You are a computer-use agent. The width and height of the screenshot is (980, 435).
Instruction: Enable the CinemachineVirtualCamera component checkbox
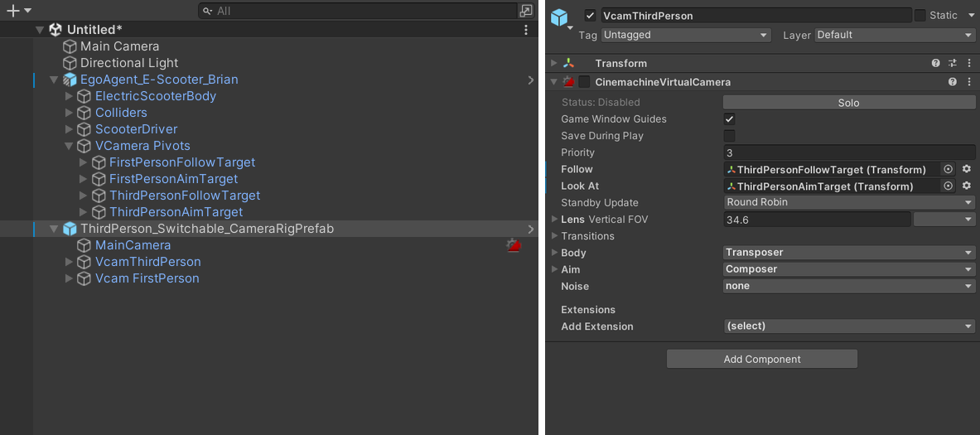point(584,82)
